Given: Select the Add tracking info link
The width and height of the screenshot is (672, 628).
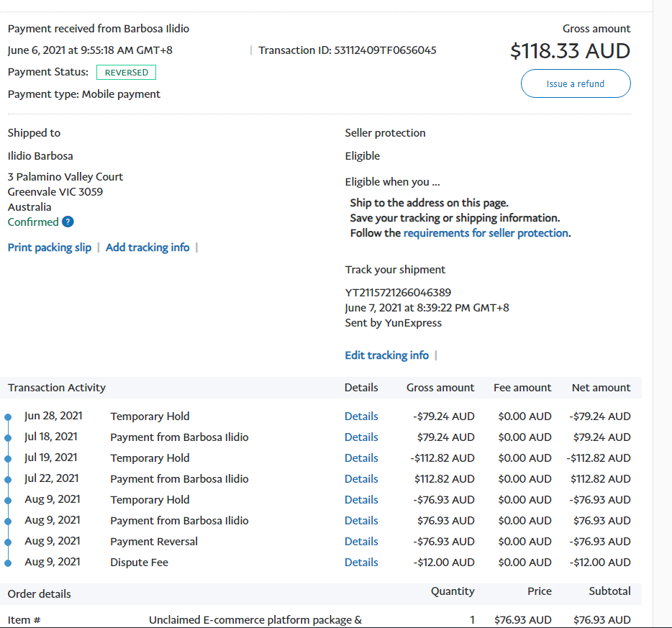Looking at the screenshot, I should (147, 247).
